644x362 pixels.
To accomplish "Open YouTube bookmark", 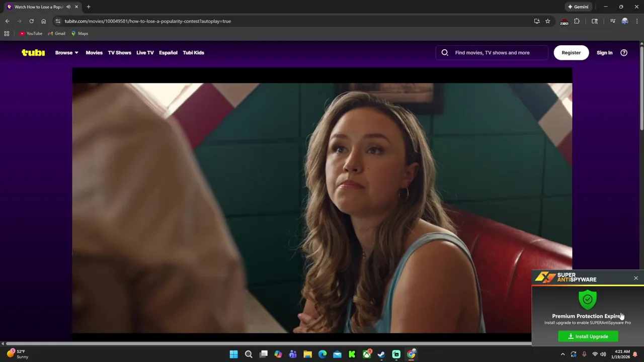I will [31, 34].
